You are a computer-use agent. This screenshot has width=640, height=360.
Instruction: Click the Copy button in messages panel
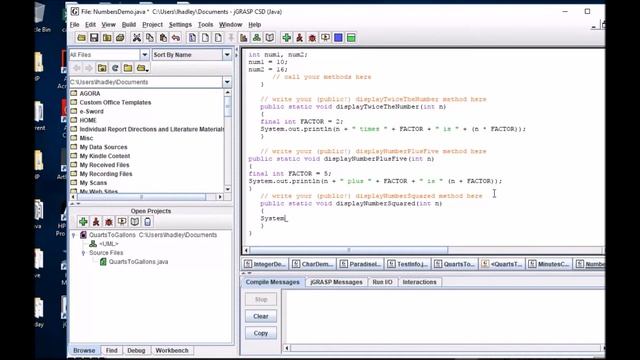[x=261, y=333]
